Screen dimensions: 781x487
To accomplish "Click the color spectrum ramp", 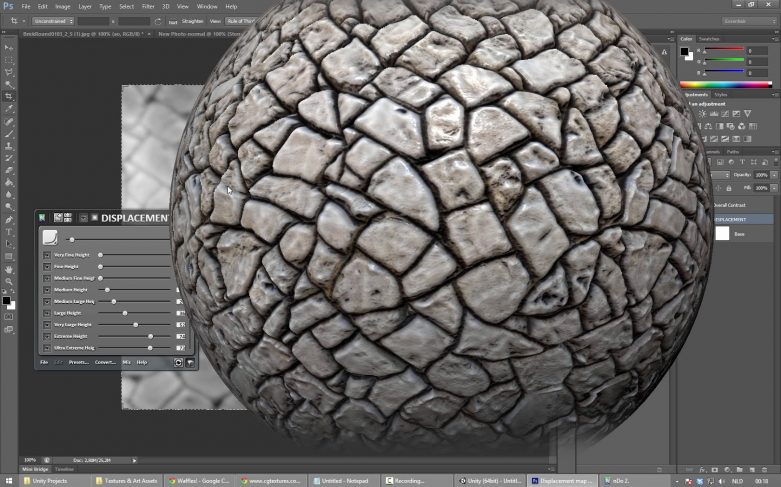I will (x=726, y=85).
